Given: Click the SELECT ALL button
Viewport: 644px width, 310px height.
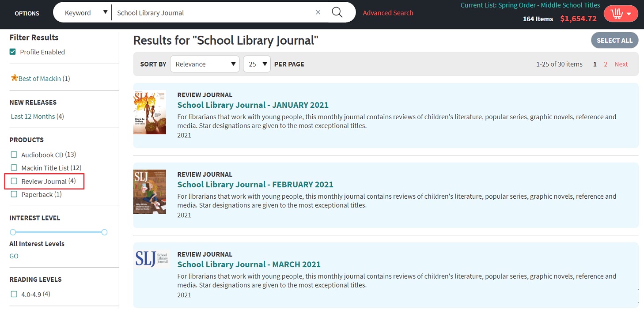Looking at the screenshot, I should (x=614, y=40).
